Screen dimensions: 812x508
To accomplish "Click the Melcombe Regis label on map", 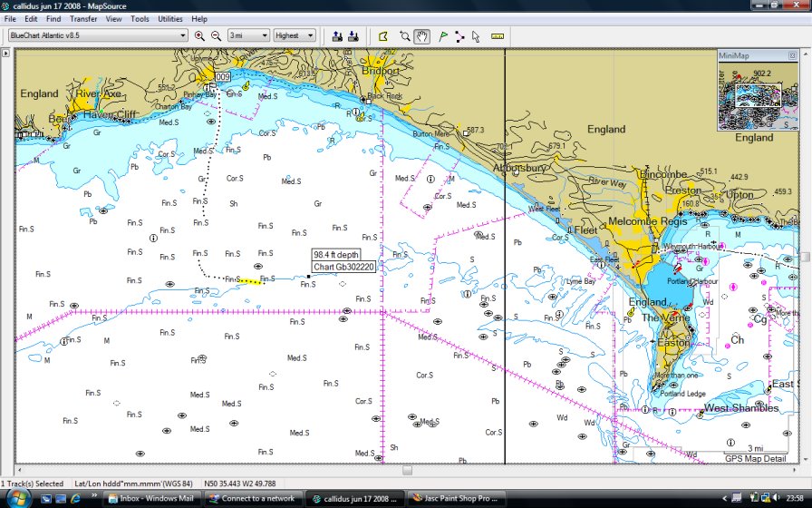I will point(648,221).
